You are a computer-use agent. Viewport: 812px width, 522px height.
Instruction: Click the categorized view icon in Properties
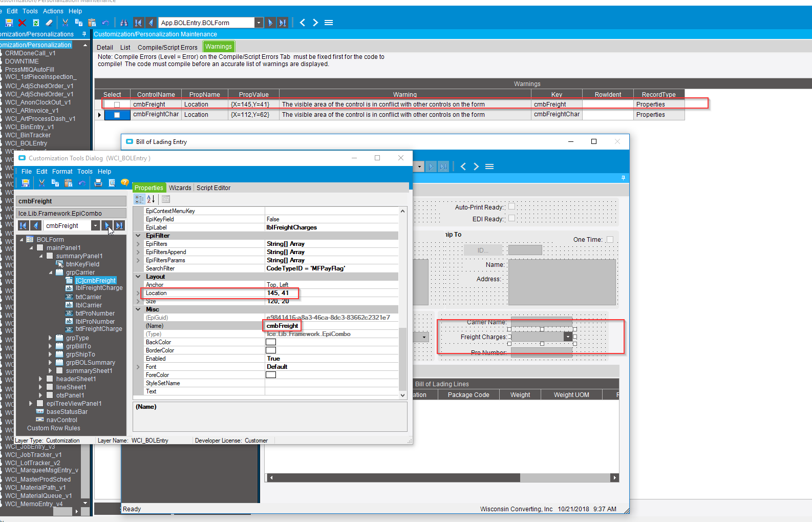pos(139,199)
